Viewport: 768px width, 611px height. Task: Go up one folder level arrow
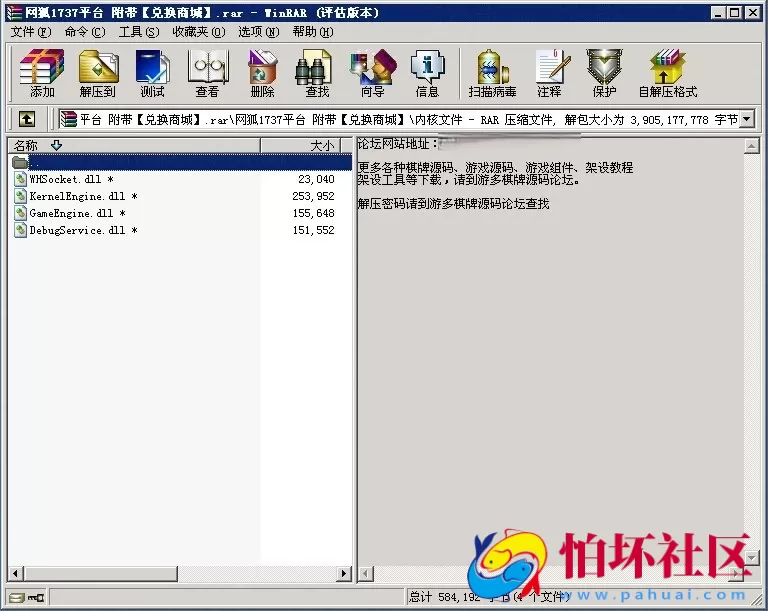(x=27, y=119)
